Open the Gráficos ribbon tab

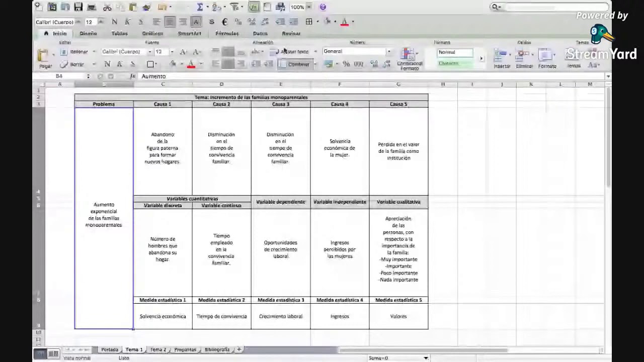tap(152, 34)
